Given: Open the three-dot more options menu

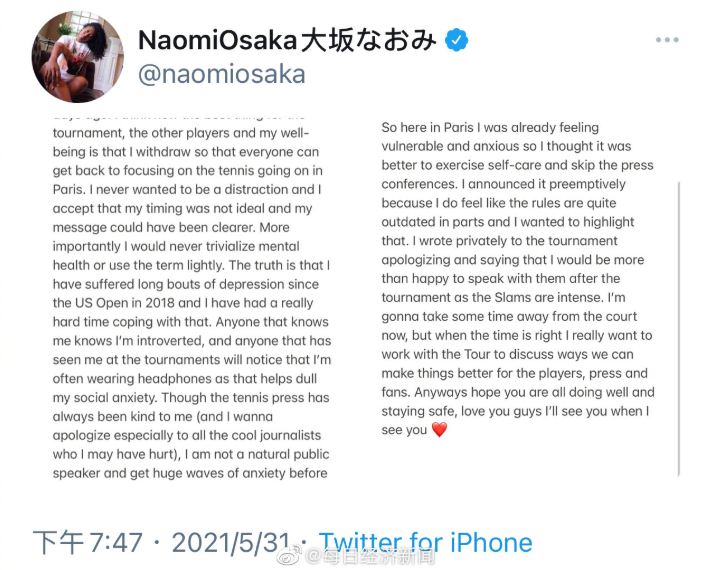Looking at the screenshot, I should pos(667,40).
